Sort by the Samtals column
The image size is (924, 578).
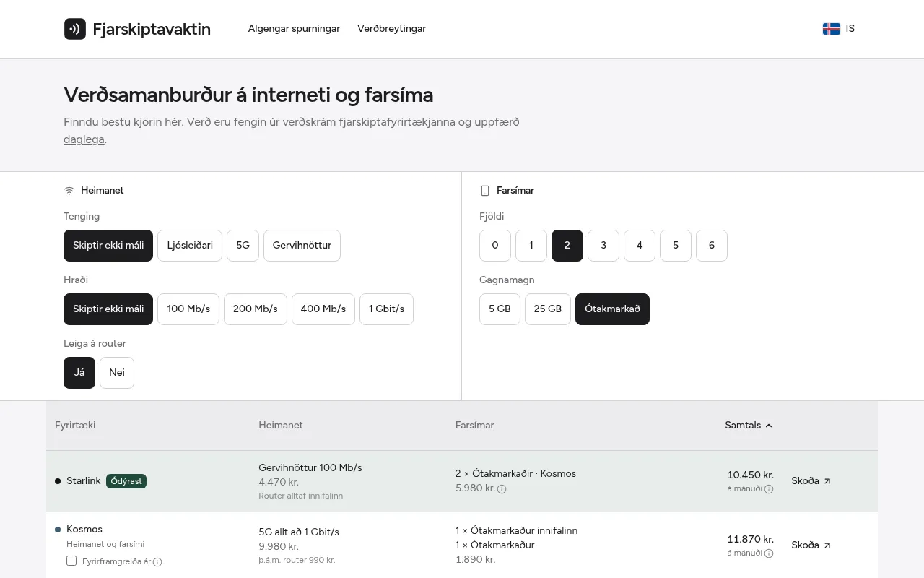[749, 426]
